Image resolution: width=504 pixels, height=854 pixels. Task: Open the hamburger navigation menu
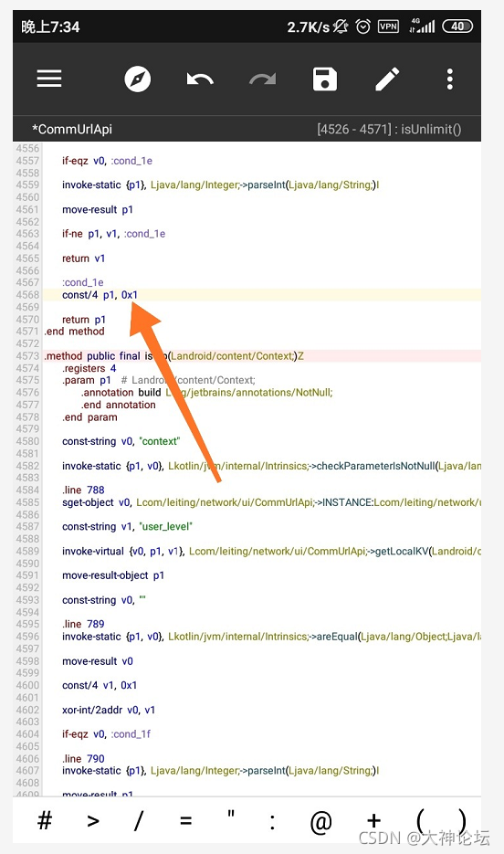49,79
